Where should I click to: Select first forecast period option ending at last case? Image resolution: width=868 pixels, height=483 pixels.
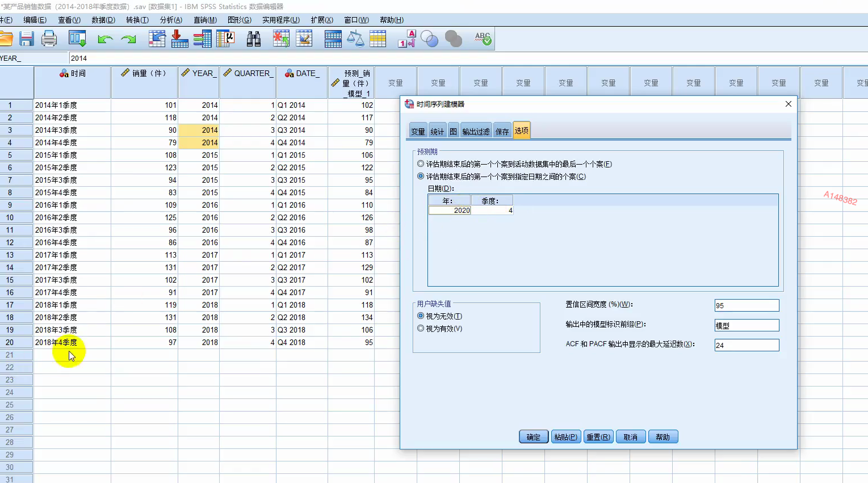coord(421,164)
